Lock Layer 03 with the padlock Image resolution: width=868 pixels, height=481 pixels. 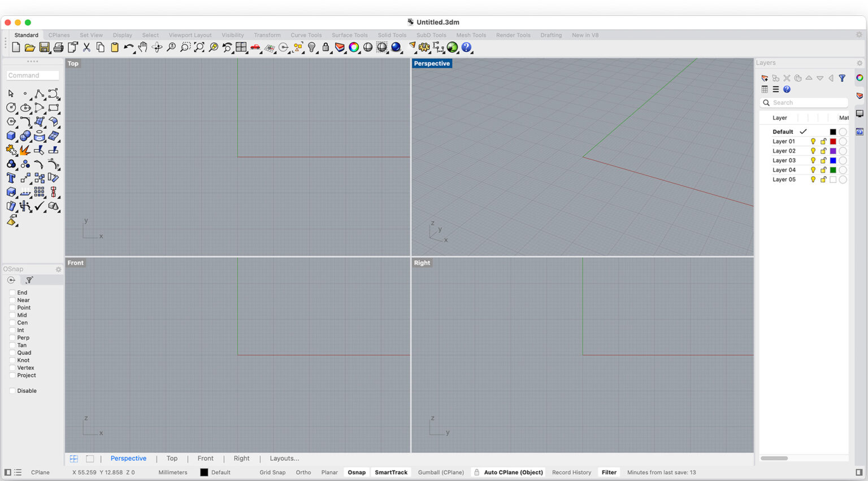click(823, 160)
